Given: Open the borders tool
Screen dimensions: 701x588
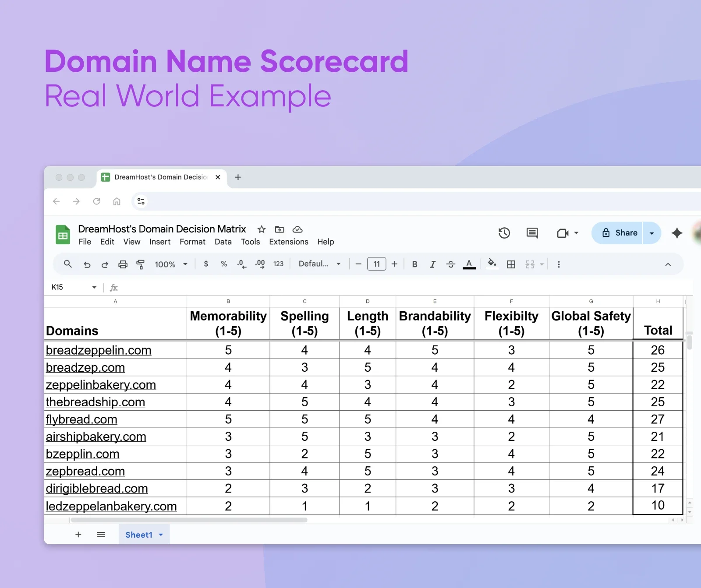Looking at the screenshot, I should tap(511, 264).
